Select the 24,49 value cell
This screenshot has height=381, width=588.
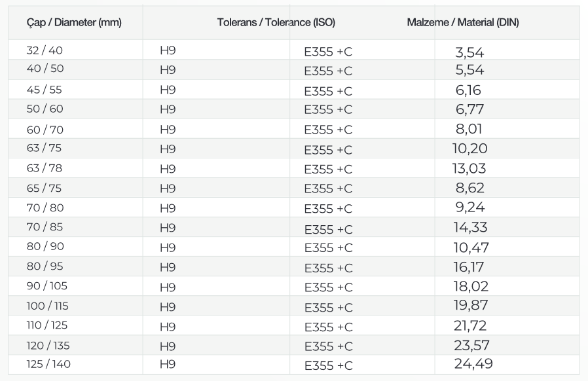point(473,363)
